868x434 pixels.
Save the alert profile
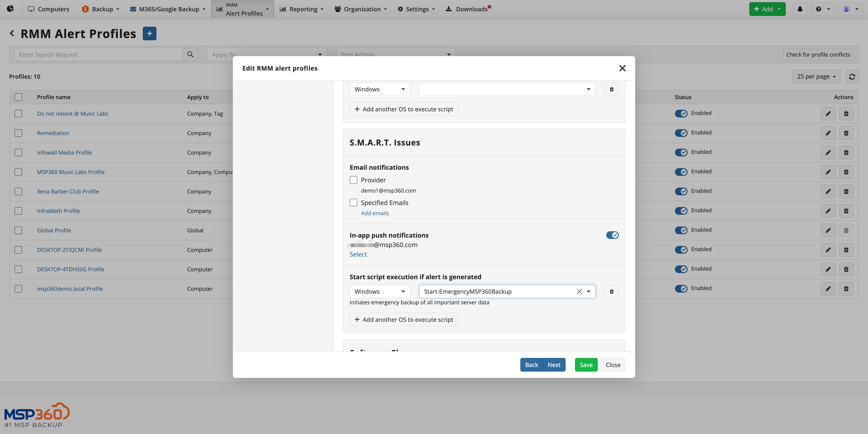586,365
